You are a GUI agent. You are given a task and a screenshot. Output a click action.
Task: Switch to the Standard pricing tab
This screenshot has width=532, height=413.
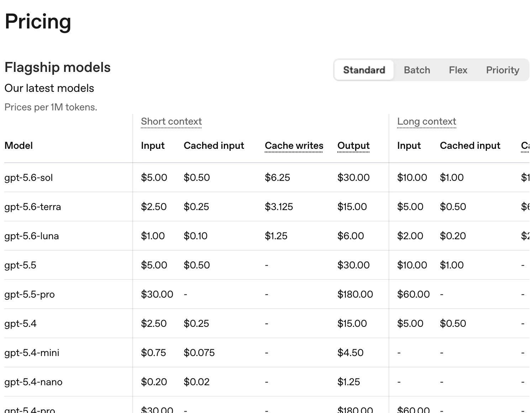point(364,70)
